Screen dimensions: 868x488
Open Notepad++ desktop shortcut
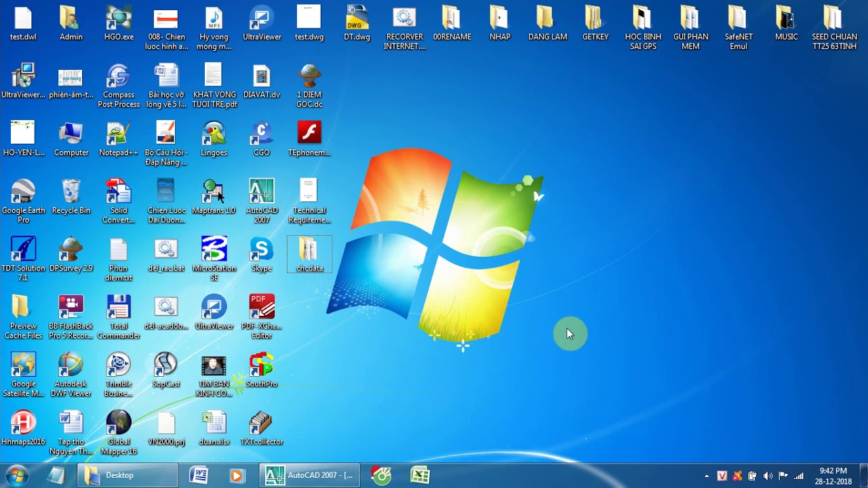119,138
